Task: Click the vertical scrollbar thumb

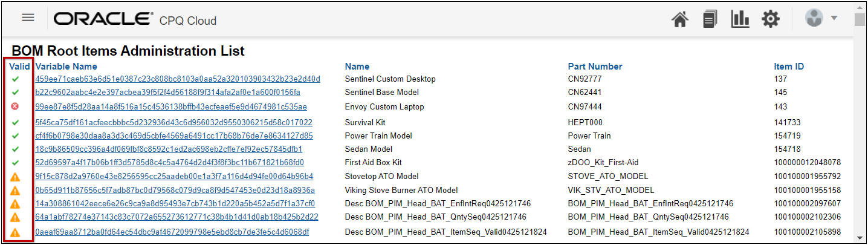Action: 860,20
